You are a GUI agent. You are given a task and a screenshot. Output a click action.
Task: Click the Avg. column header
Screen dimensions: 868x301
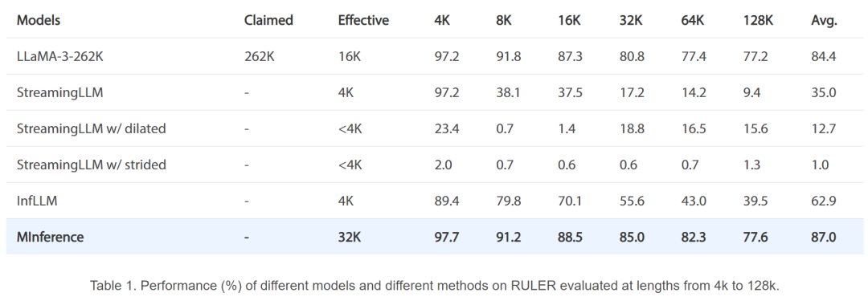[825, 21]
